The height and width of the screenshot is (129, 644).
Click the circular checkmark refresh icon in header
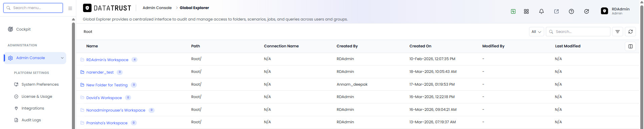tap(587, 11)
